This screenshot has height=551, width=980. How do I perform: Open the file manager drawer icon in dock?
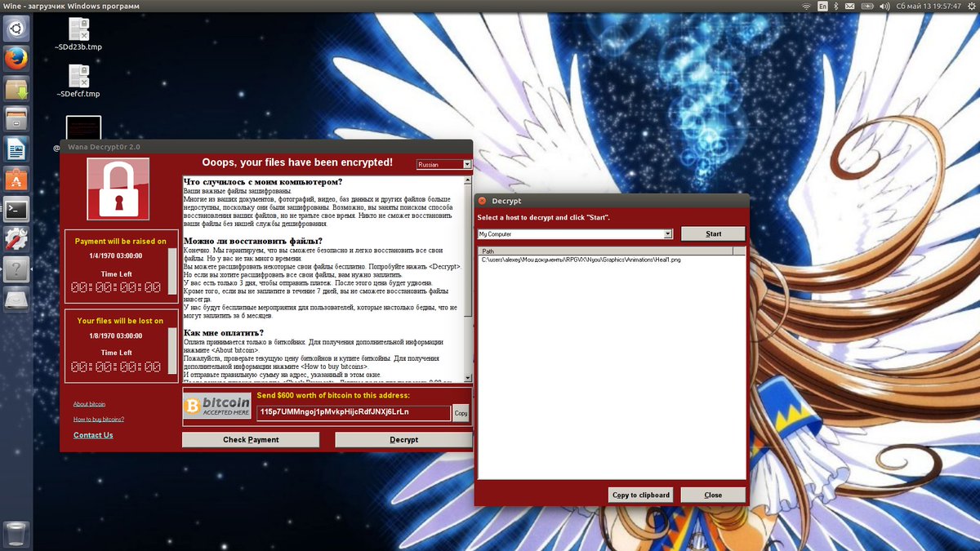tap(16, 119)
